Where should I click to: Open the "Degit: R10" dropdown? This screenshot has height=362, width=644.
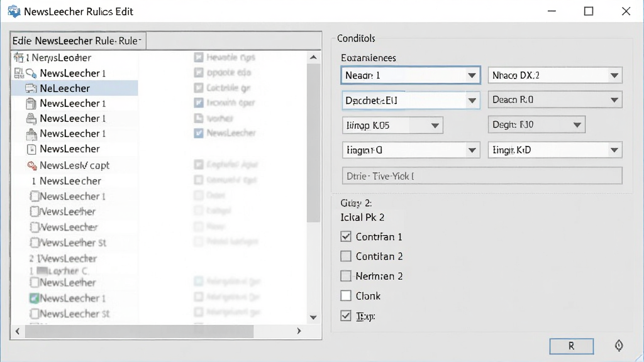tap(536, 125)
